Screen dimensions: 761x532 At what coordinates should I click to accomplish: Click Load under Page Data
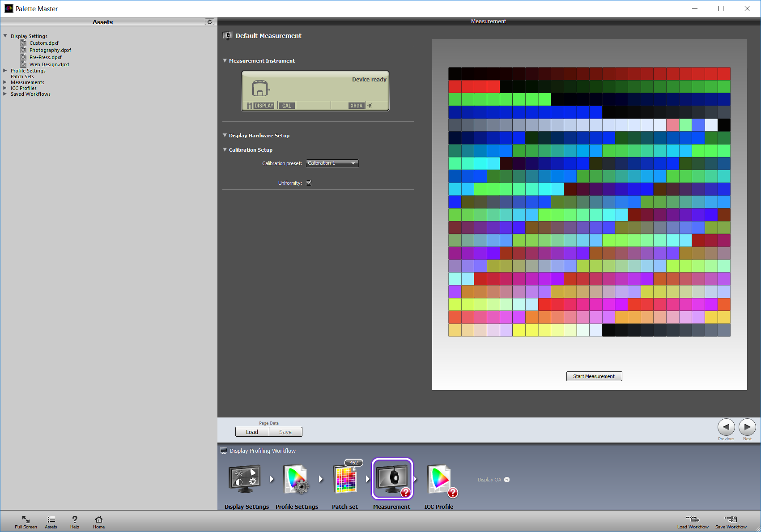coord(252,431)
